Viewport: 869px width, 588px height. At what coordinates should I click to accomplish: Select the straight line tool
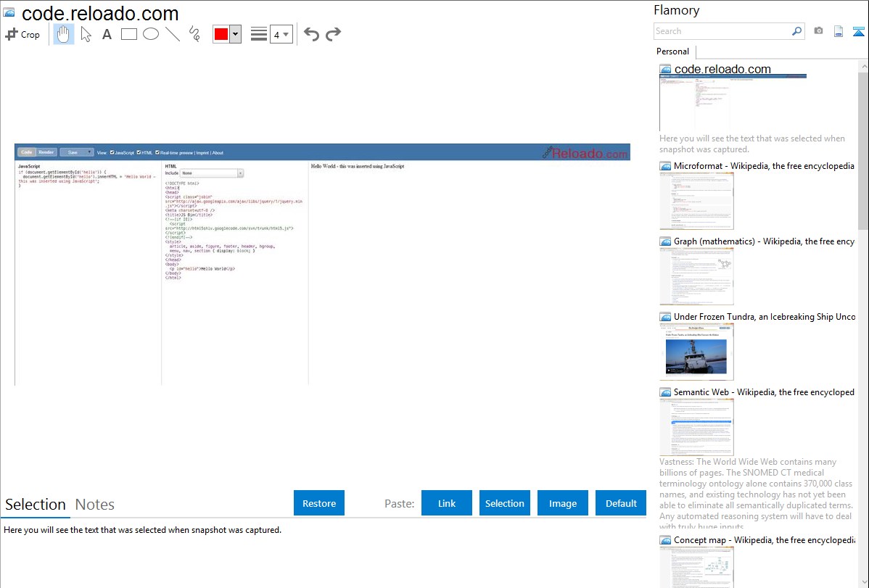(x=173, y=34)
